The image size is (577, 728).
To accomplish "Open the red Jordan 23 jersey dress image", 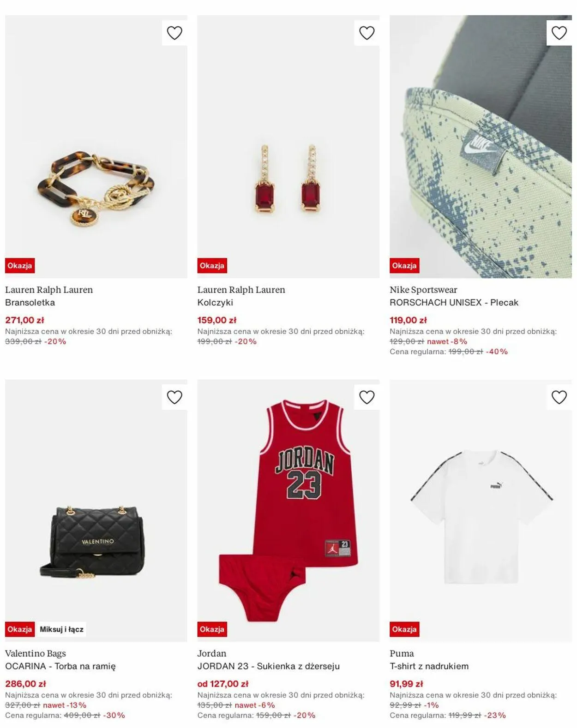I will click(288, 510).
